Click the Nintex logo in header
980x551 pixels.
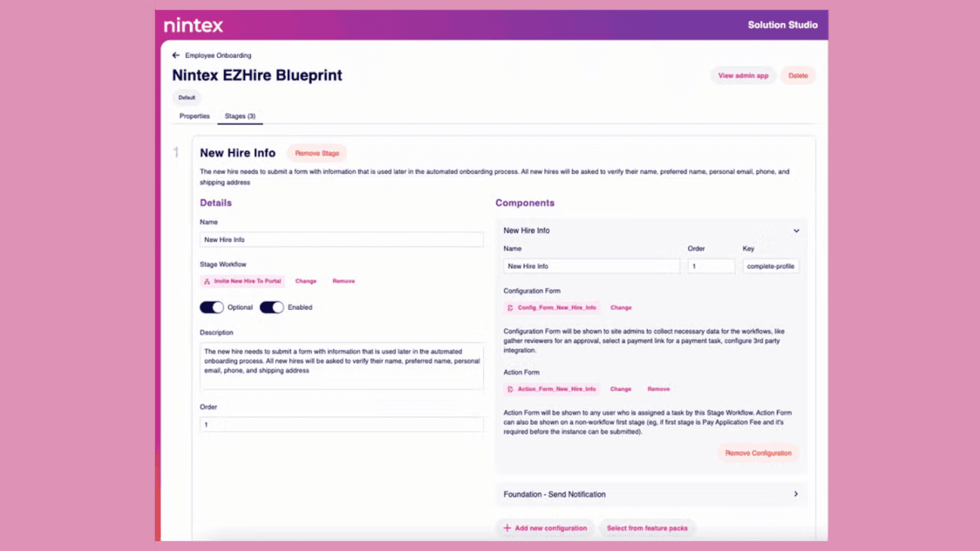(194, 25)
